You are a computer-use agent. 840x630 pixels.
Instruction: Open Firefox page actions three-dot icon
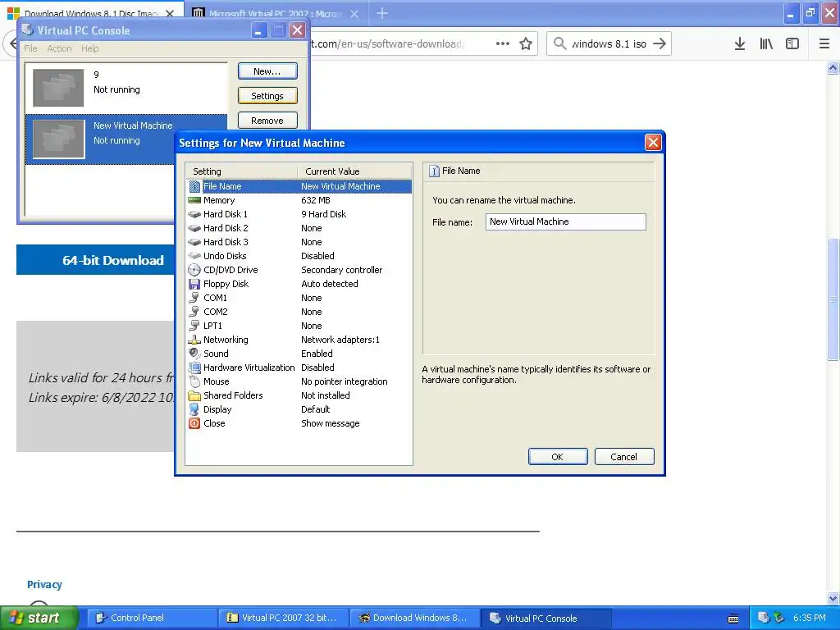pyautogui.click(x=503, y=43)
